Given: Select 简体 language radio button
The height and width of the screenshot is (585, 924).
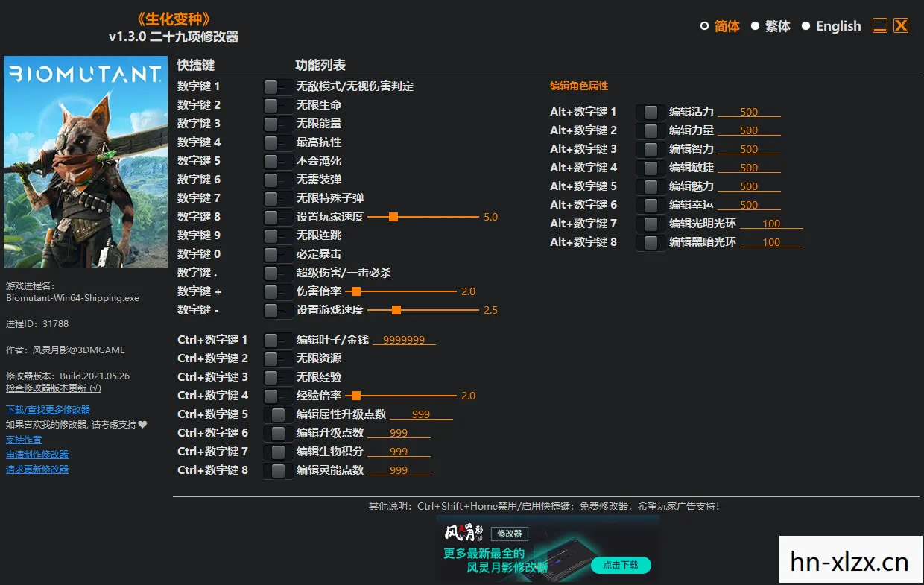Looking at the screenshot, I should tap(704, 26).
